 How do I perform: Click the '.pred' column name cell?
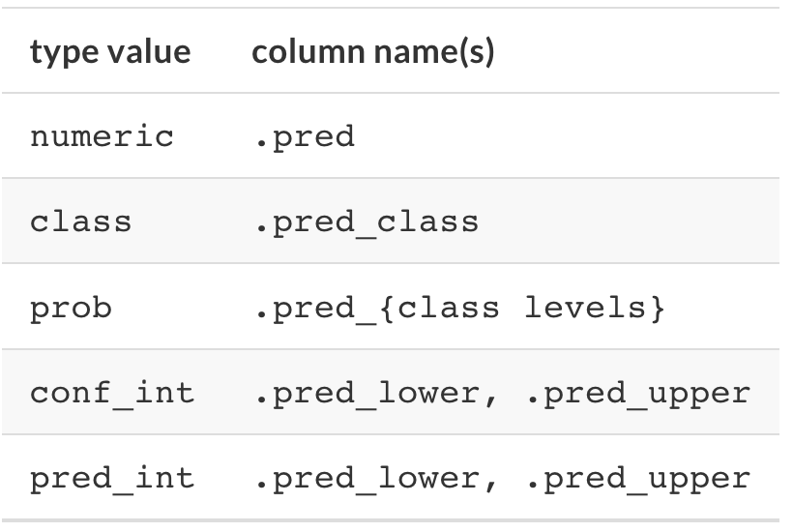(305, 136)
